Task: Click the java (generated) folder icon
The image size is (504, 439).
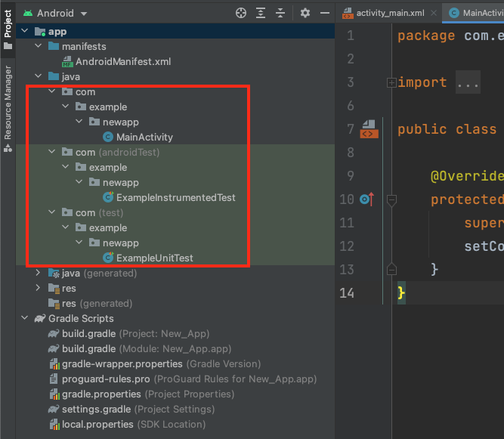Action: coord(54,274)
